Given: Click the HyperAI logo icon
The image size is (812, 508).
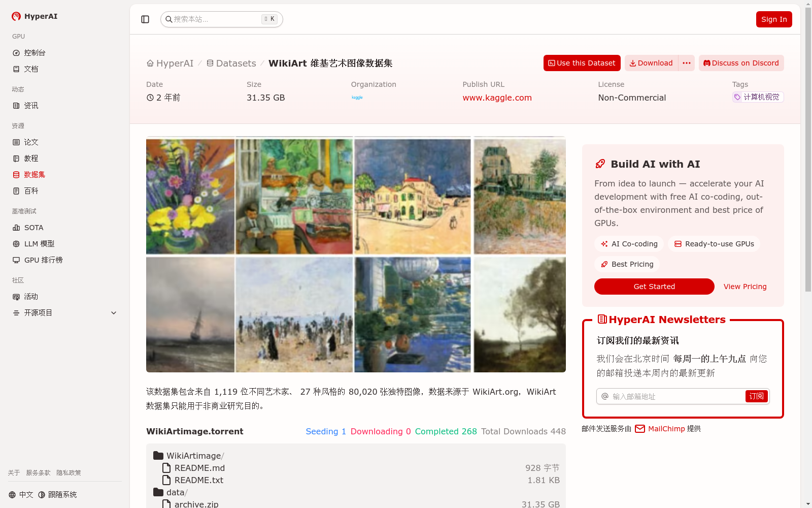Looking at the screenshot, I should pyautogui.click(x=16, y=16).
